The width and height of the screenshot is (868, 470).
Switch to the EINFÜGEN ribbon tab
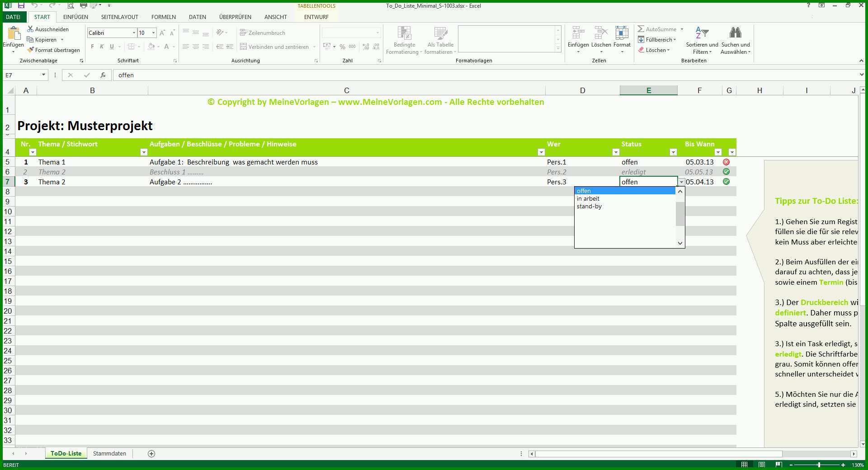point(75,17)
